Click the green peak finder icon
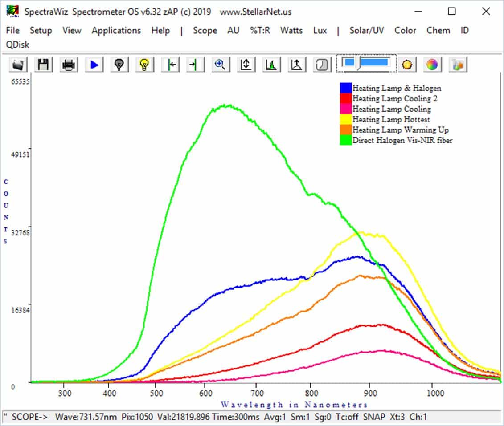This screenshot has width=504, height=426. point(271,65)
